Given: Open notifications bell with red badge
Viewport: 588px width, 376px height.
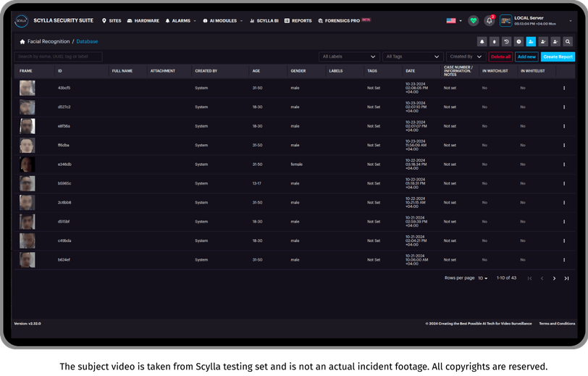Looking at the screenshot, I should 489,20.
